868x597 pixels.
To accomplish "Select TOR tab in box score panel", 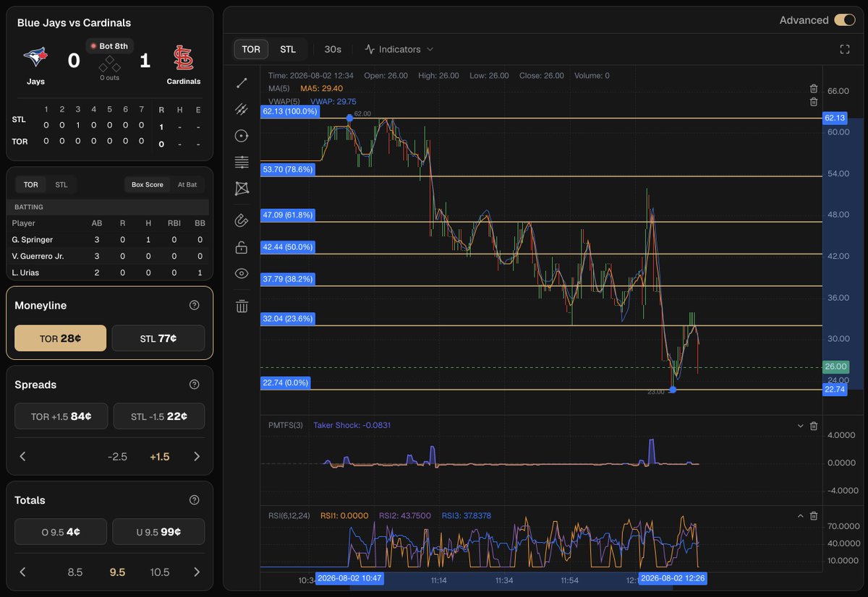I will coord(30,184).
